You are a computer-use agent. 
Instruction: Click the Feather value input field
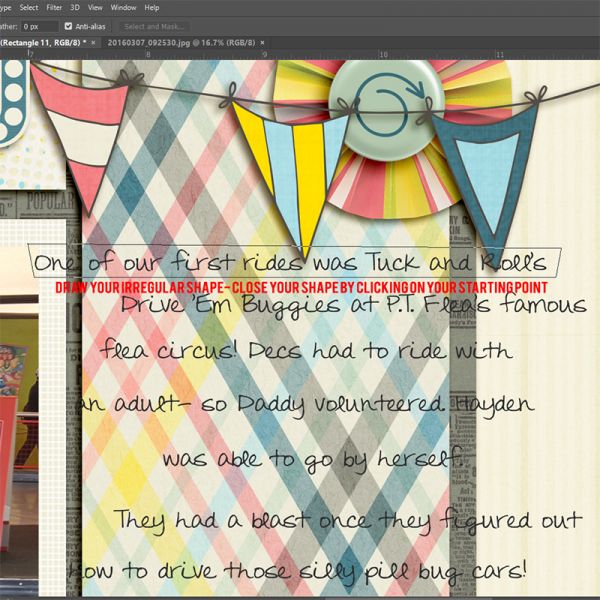tap(39, 26)
